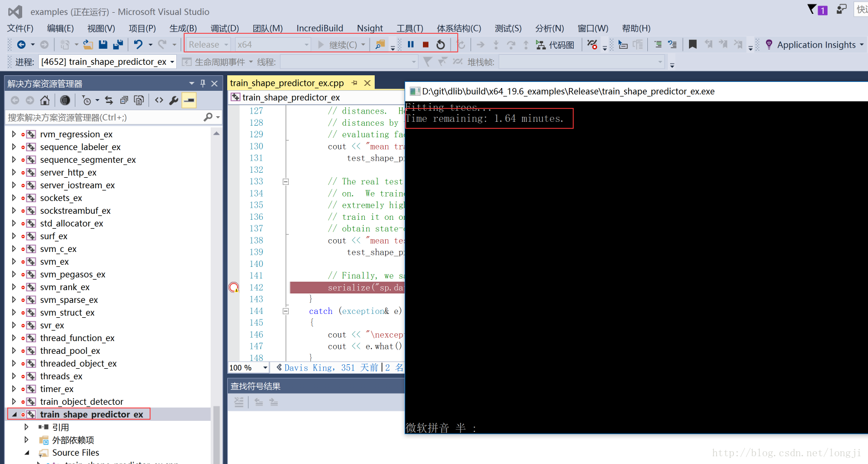
Task: Open the IncrediBuild menu
Action: pyautogui.click(x=320, y=28)
